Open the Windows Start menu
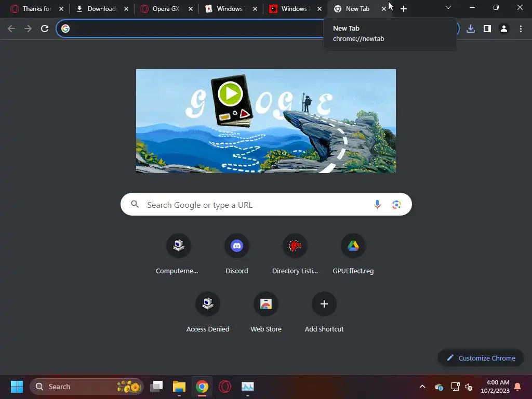Viewport: 532px width, 399px height. pos(17,387)
